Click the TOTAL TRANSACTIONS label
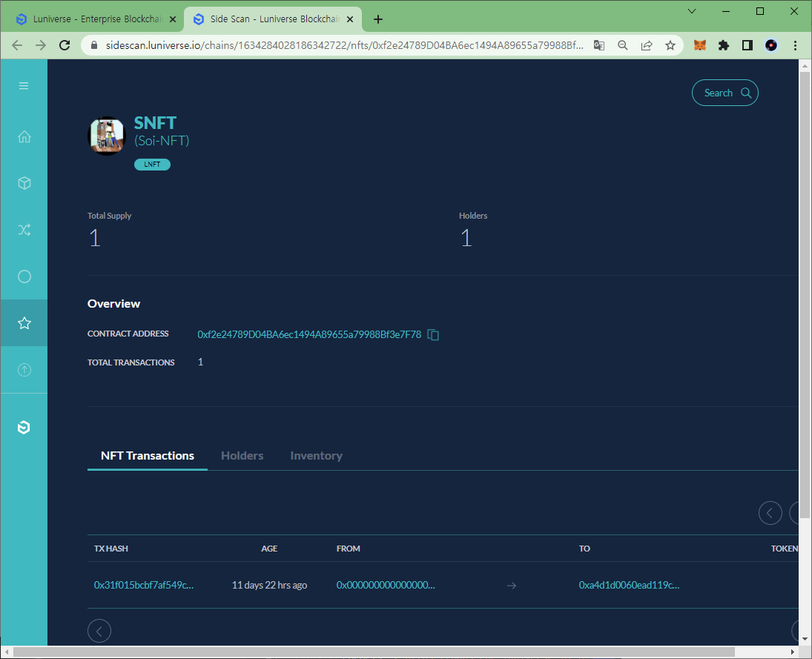Viewport: 812px width, 659px height. point(131,362)
